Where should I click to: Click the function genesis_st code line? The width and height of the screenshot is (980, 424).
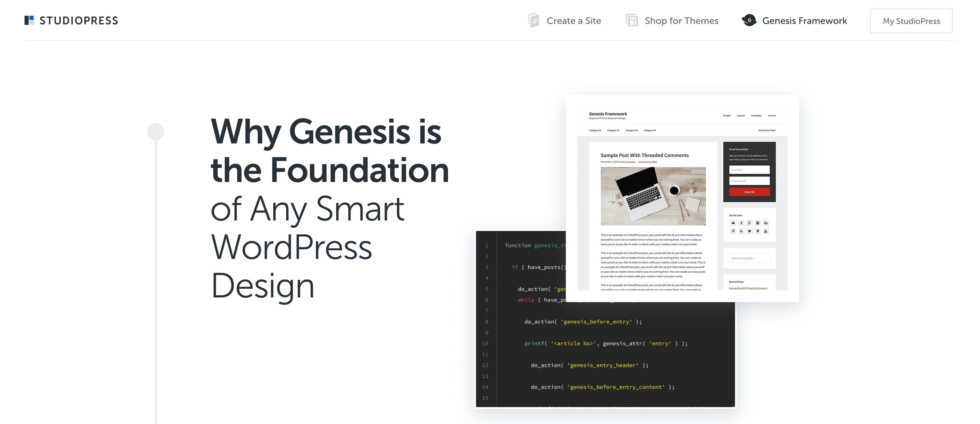535,246
